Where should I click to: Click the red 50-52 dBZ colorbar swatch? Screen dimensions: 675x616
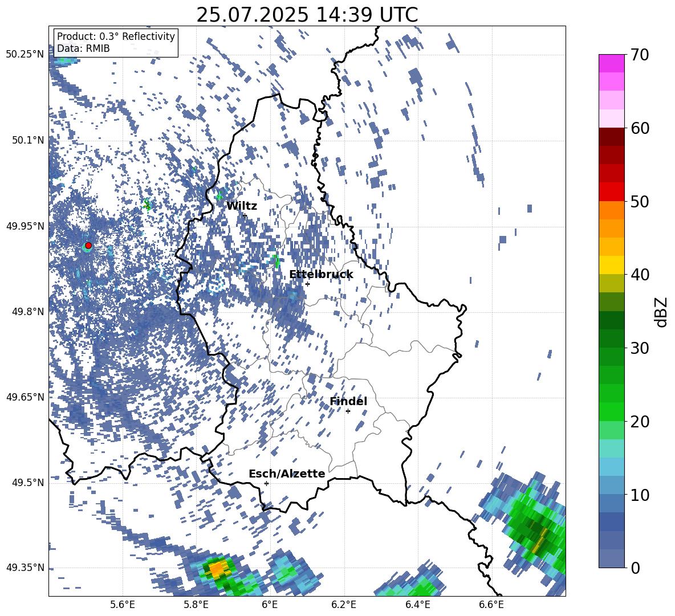pyautogui.click(x=611, y=192)
